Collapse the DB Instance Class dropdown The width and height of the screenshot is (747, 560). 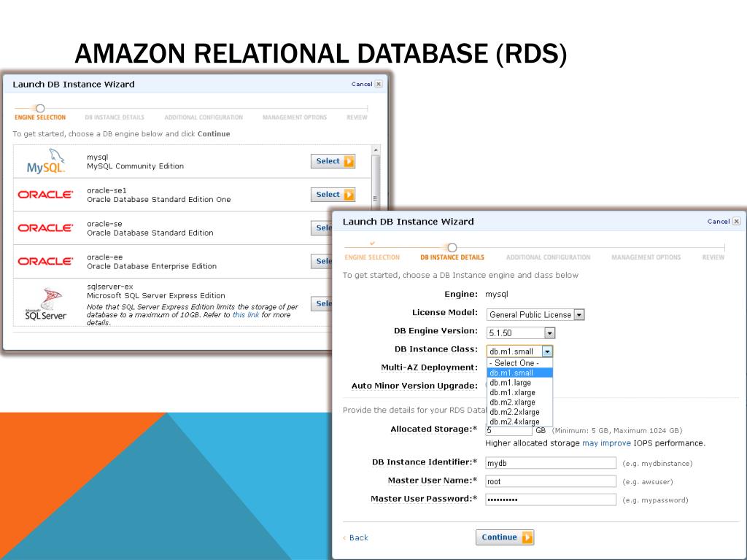(547, 351)
